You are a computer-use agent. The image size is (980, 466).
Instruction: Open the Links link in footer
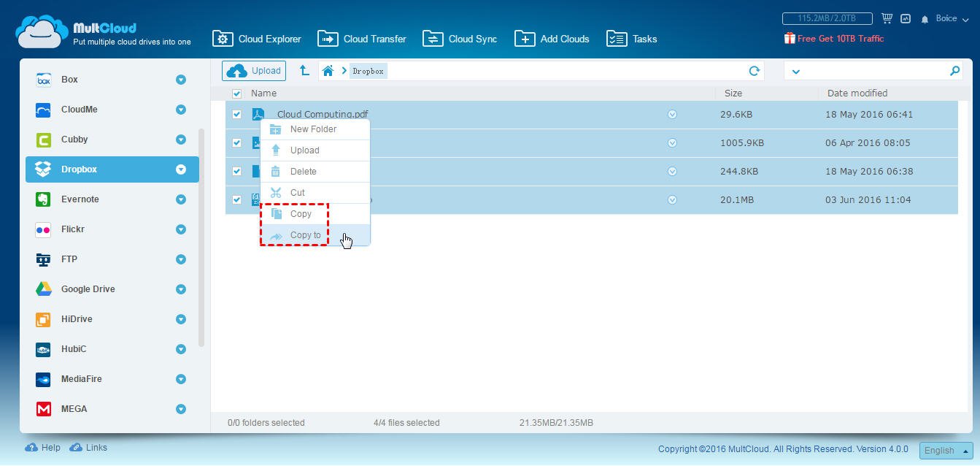click(88, 448)
